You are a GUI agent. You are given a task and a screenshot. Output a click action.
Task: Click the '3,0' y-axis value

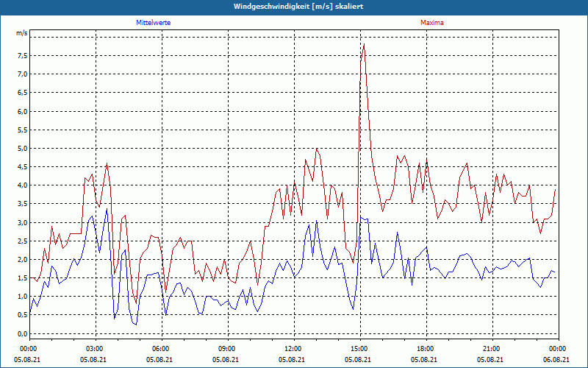click(23, 222)
